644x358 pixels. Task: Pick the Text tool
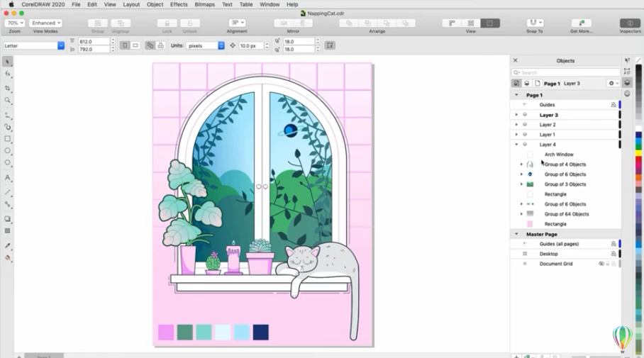(x=8, y=177)
